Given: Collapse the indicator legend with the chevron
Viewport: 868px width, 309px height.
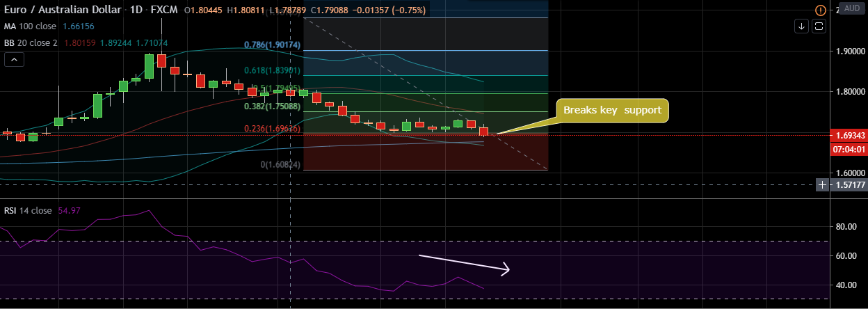Looking at the screenshot, I should 14,60.
